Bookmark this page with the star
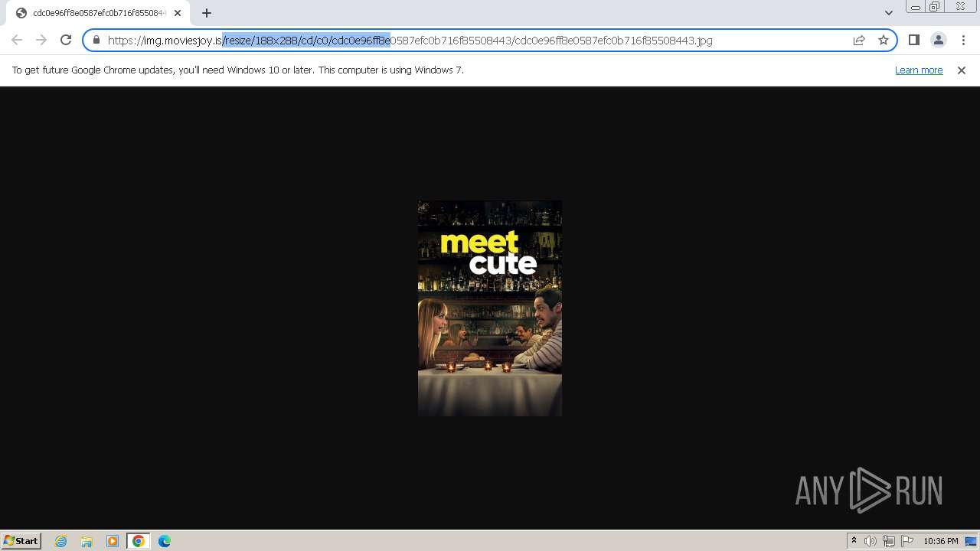980x551 pixels. [884, 40]
